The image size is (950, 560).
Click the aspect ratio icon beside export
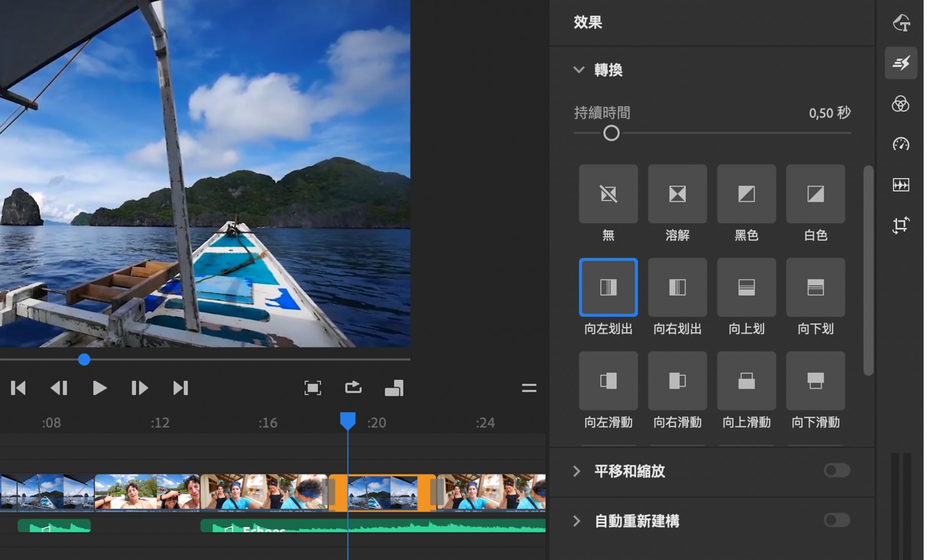click(394, 388)
